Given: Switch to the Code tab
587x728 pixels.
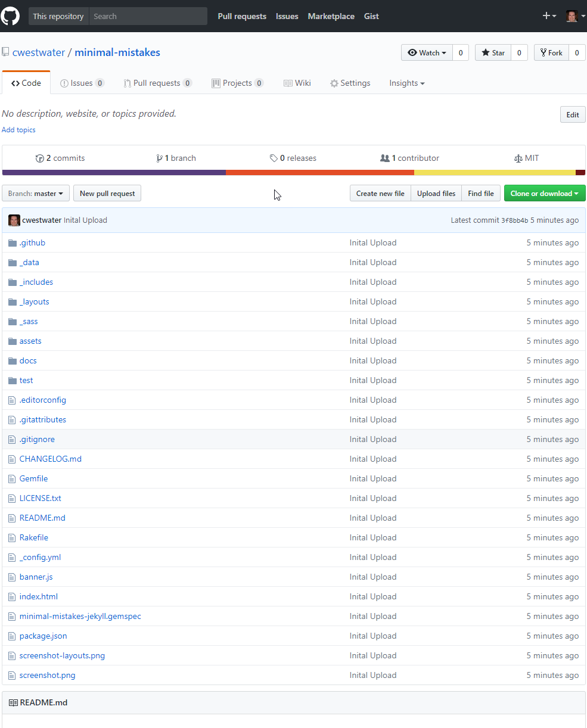Looking at the screenshot, I should point(26,83).
